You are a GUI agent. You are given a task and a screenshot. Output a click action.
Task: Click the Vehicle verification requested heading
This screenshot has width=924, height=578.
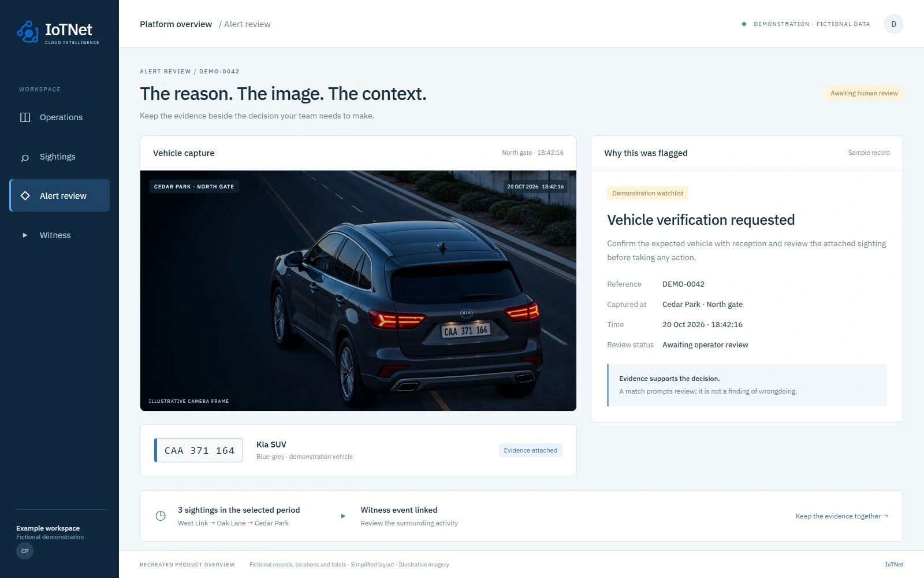click(x=701, y=220)
